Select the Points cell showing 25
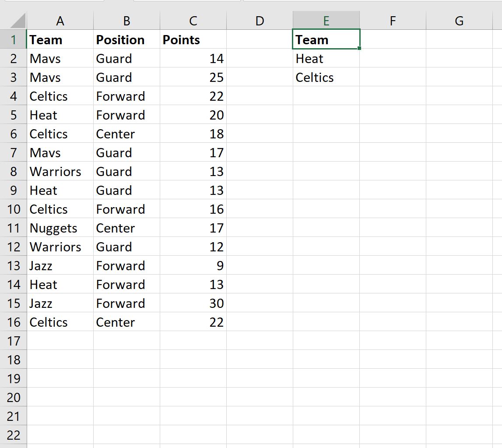The height and width of the screenshot is (448, 502). pyautogui.click(x=193, y=78)
